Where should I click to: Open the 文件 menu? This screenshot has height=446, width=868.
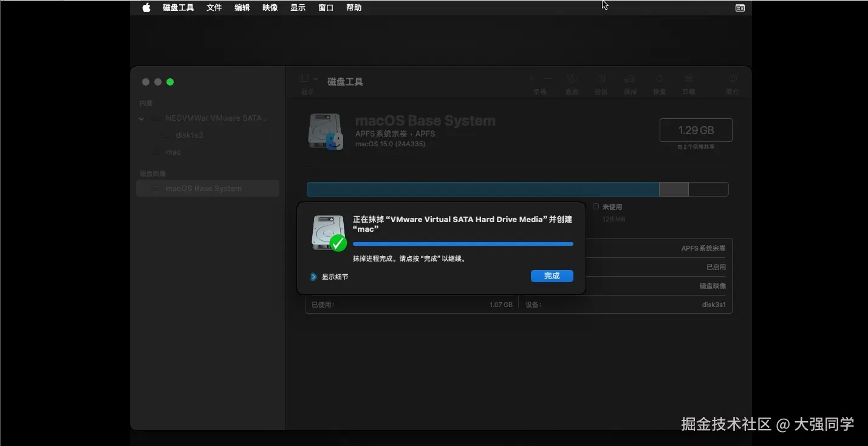(214, 8)
